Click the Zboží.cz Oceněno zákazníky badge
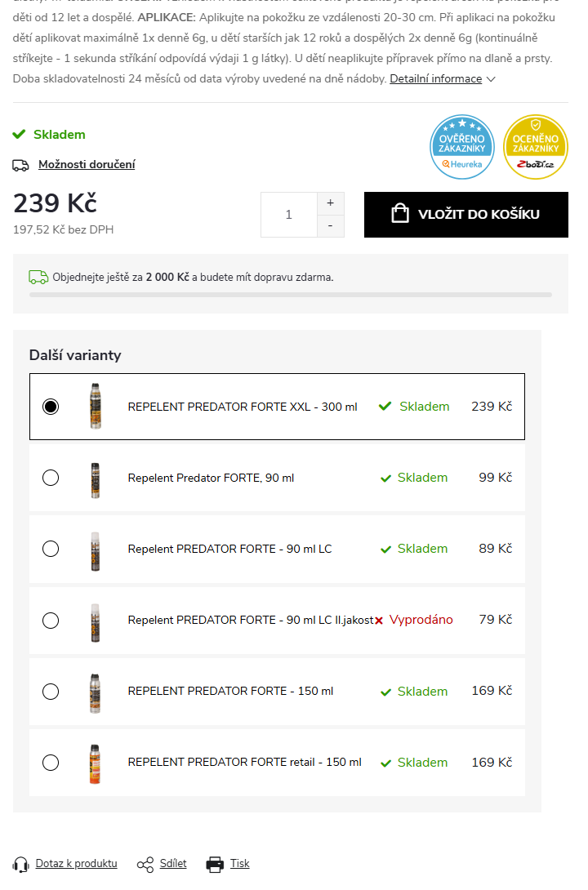588x890 pixels. (535, 147)
